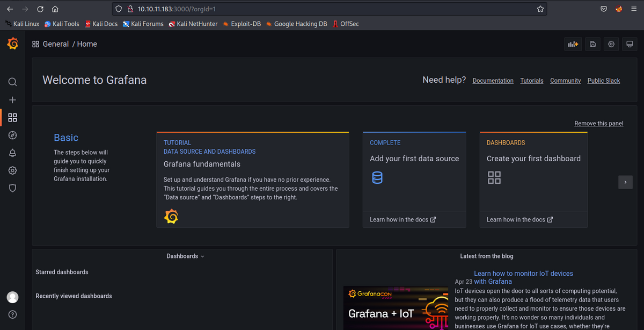This screenshot has height=330, width=644.
Task: Click the browser Reload button
Action: (x=40, y=9)
